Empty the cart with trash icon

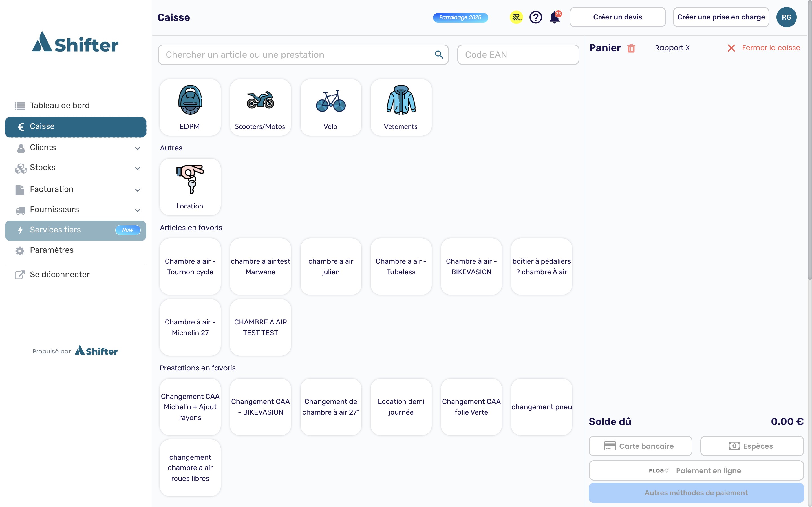tap(631, 48)
